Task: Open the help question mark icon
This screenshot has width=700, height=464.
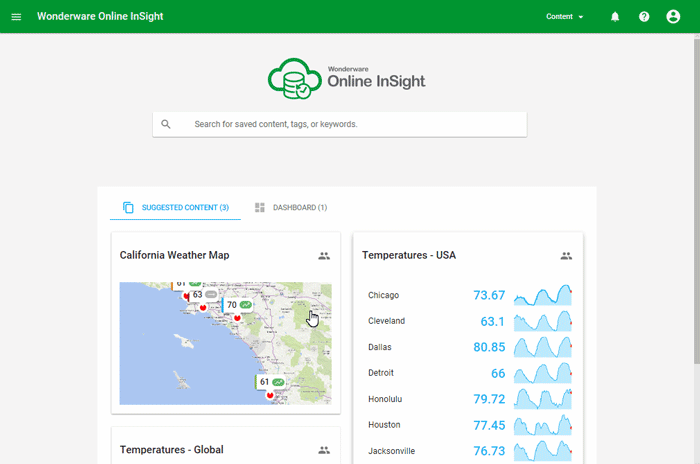Action: (644, 17)
